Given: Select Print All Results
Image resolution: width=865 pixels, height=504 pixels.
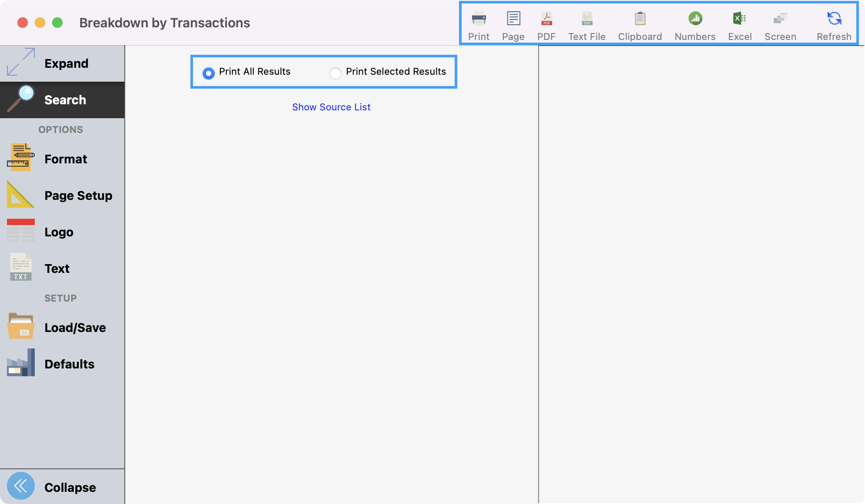Looking at the screenshot, I should click(x=209, y=73).
